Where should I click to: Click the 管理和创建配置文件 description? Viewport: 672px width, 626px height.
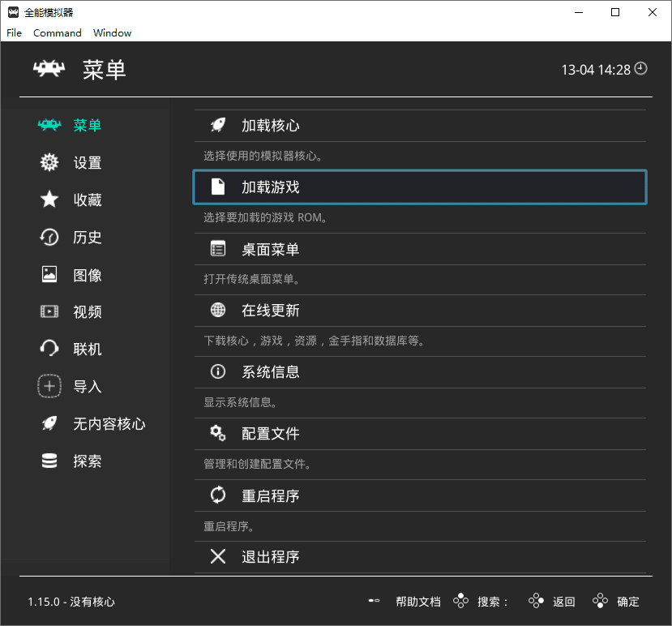[257, 464]
